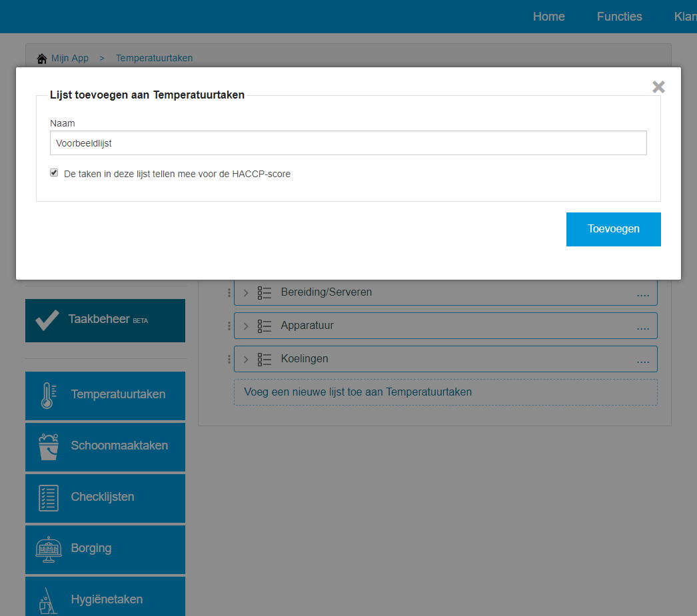Viewport: 697px width, 616px height.
Task: Click list icon of Bereiding/Serveren
Action: point(265,292)
